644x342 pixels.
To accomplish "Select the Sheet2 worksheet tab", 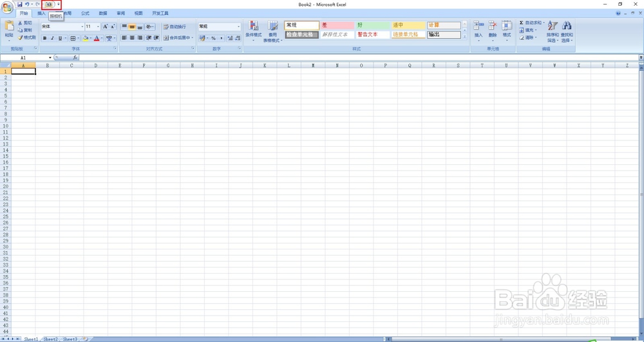I will (x=50, y=339).
